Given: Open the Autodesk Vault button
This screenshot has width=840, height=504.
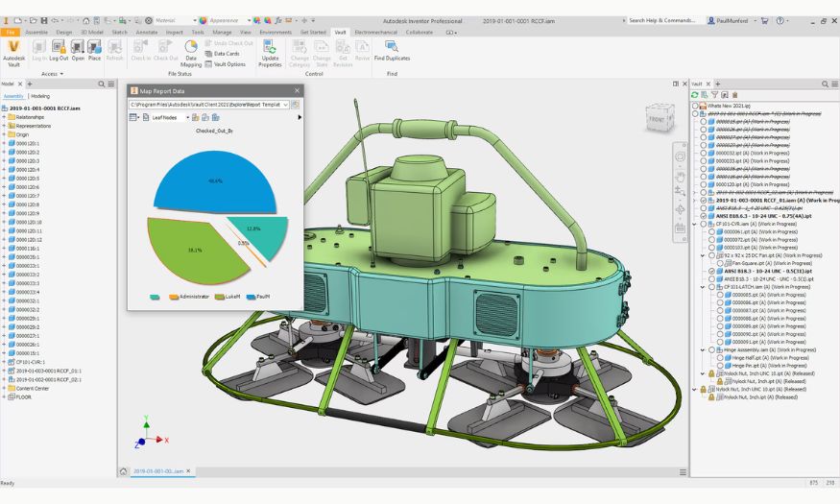Looking at the screenshot, I should point(13,53).
